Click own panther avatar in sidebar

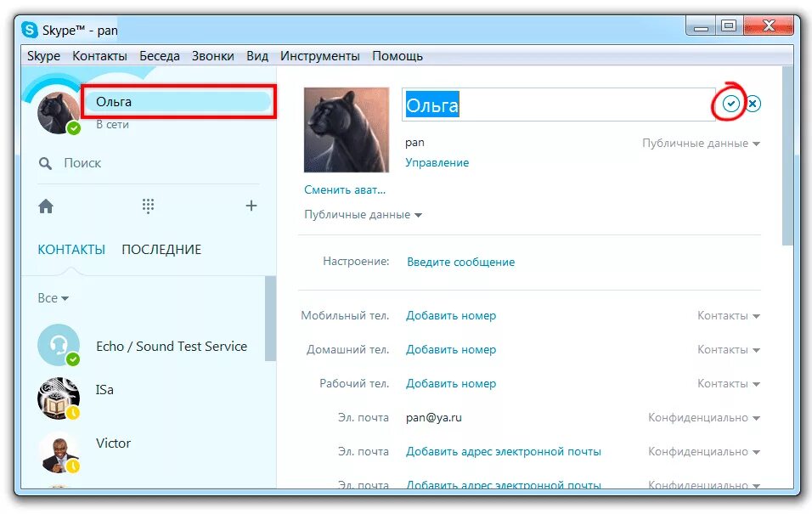coord(59,112)
